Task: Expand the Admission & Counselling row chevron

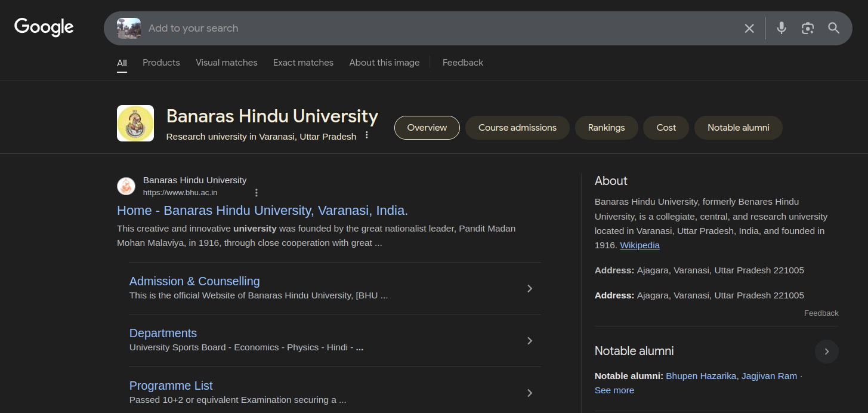Action: pos(529,288)
